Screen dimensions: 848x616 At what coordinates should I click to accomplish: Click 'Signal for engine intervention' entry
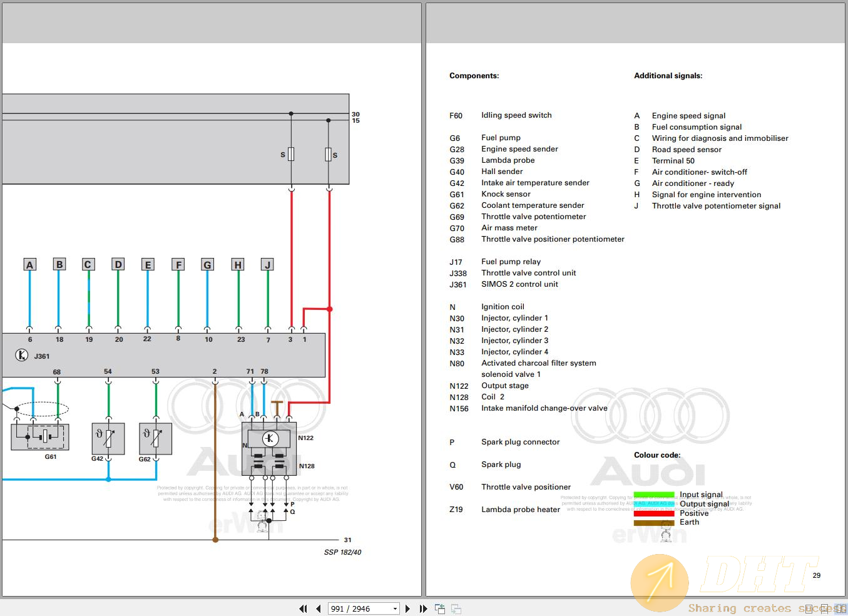(707, 195)
